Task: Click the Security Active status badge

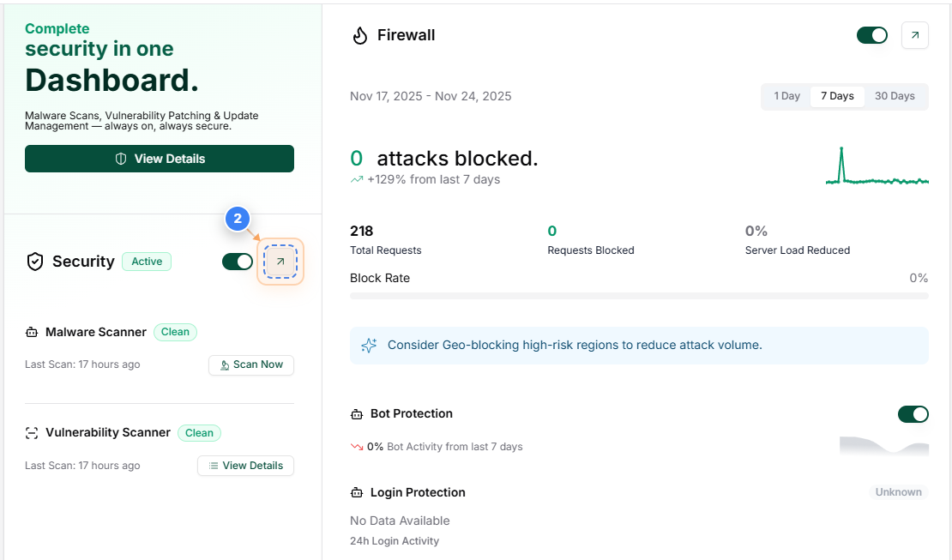Action: pos(147,262)
